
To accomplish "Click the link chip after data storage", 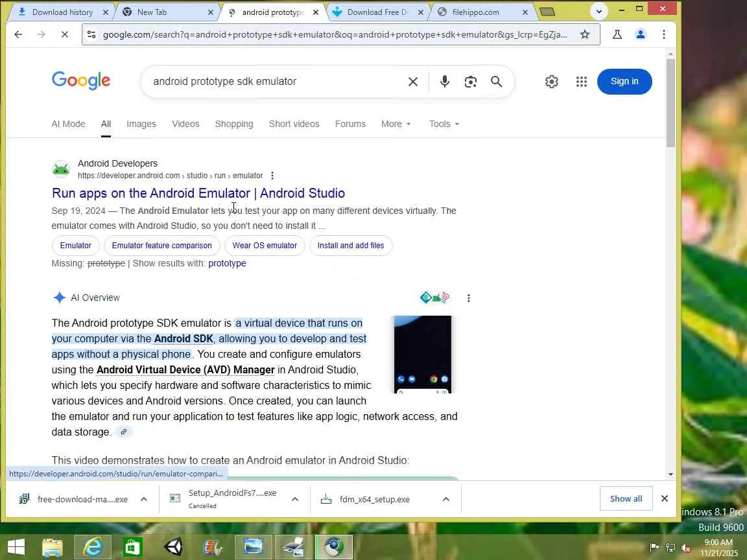I will click(124, 432).
